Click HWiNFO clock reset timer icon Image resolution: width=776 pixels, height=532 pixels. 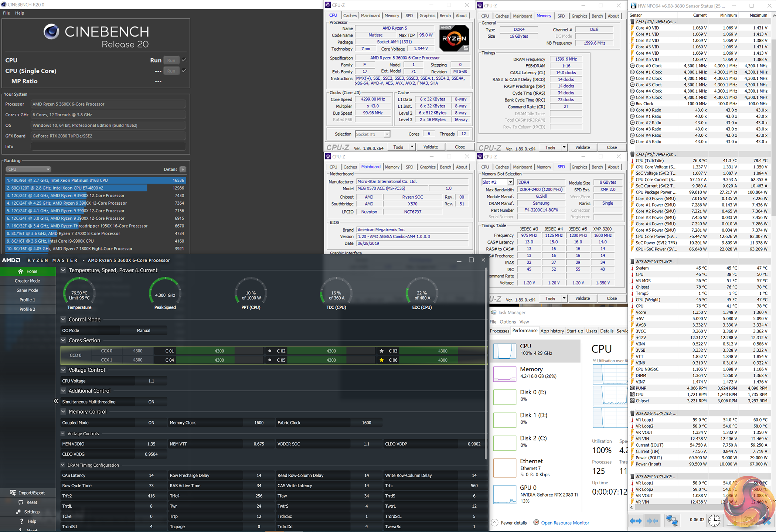(x=714, y=521)
